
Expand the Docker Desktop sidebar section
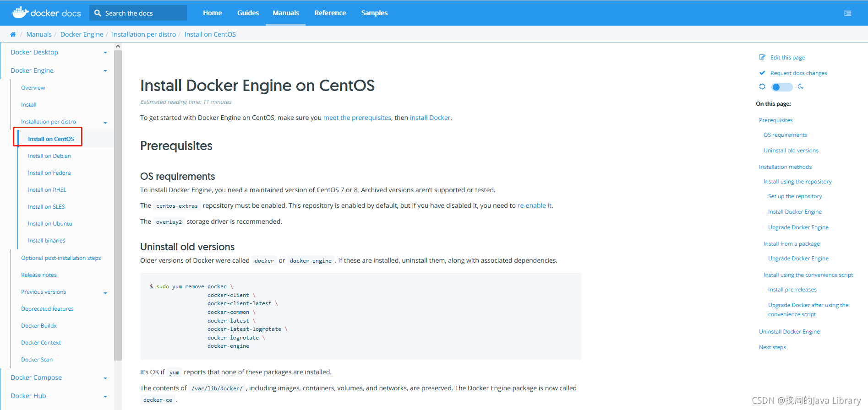(105, 53)
